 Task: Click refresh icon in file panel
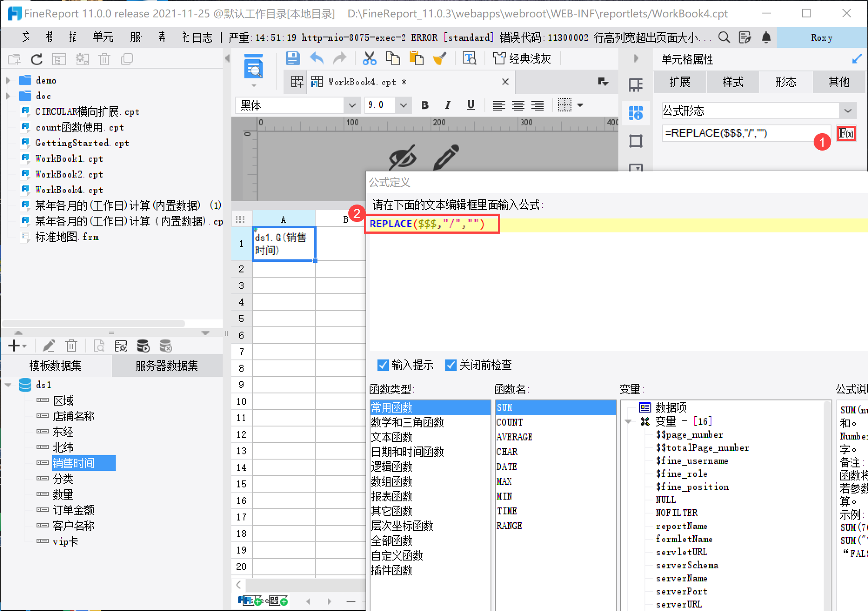click(37, 59)
